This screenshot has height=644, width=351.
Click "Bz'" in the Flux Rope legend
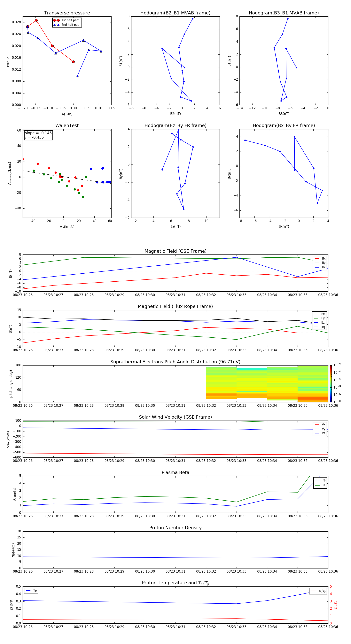(323, 323)
